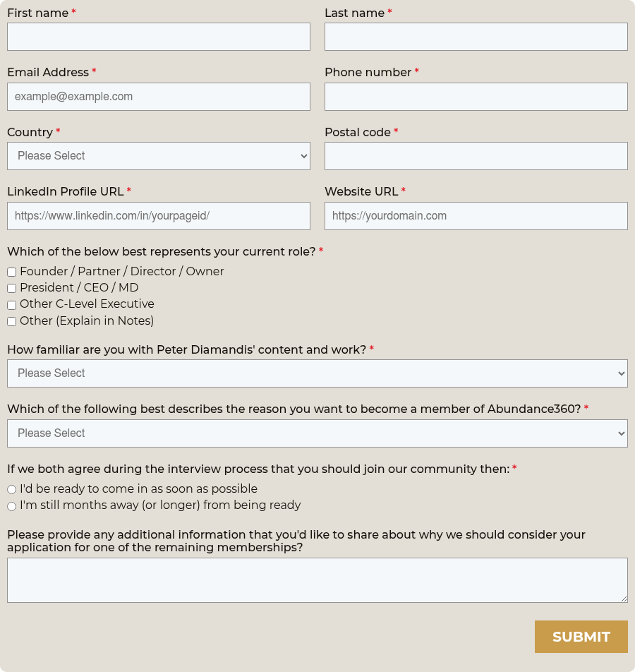This screenshot has height=672, width=635.
Task: Check Other (Explain in Notes) option
Action: [12, 321]
